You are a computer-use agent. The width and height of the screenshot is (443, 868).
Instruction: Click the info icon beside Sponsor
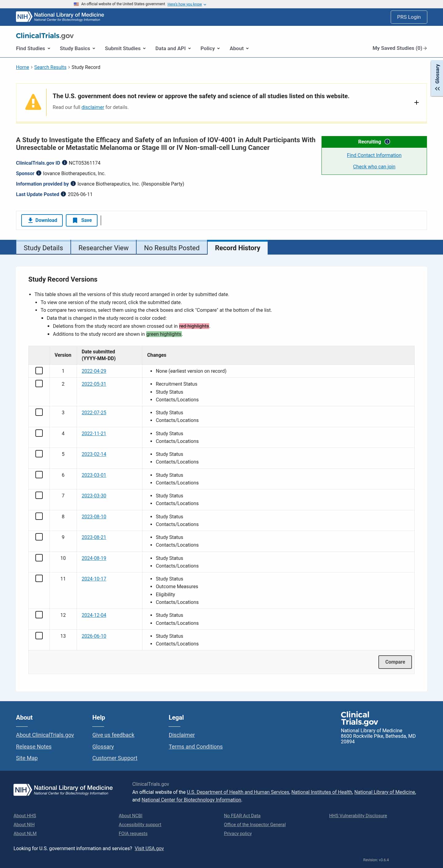point(39,173)
